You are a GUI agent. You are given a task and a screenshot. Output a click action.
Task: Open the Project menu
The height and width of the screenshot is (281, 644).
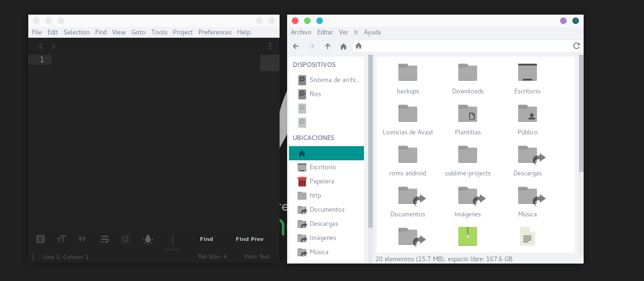(183, 32)
